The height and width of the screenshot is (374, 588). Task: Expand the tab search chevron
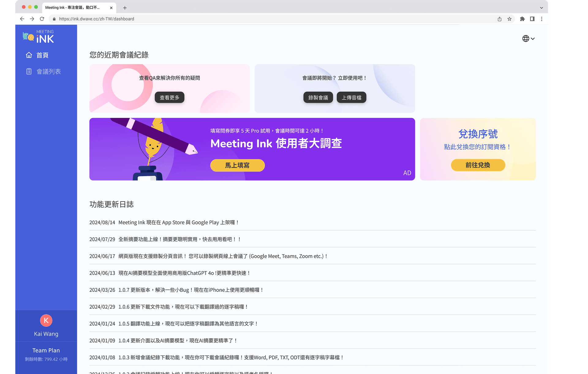(541, 8)
